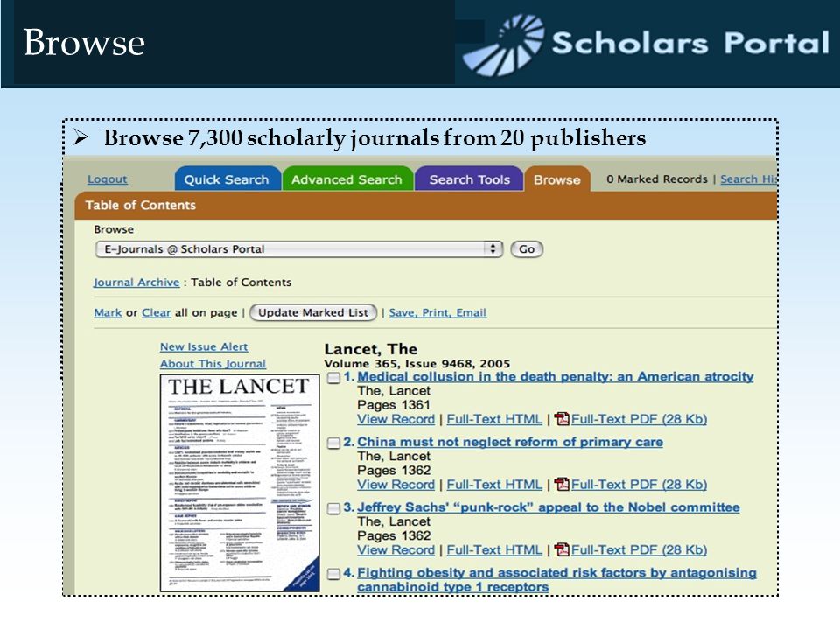
Task: Click Update Marked List button
Action: click(x=313, y=313)
